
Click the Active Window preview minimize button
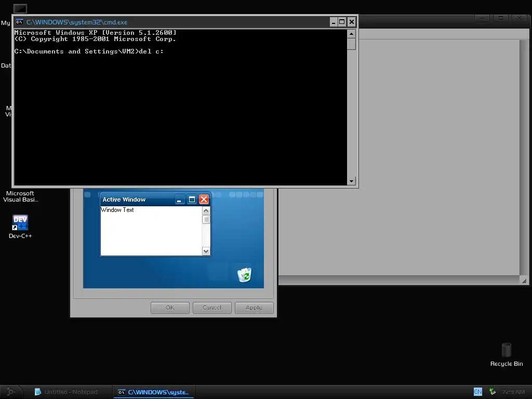tap(179, 199)
